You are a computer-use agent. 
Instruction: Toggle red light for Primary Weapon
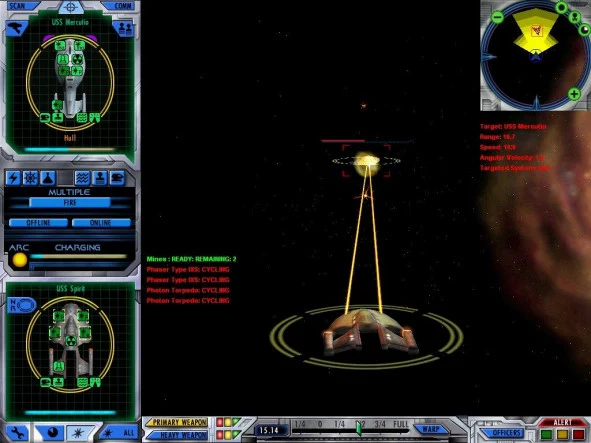tap(219, 422)
